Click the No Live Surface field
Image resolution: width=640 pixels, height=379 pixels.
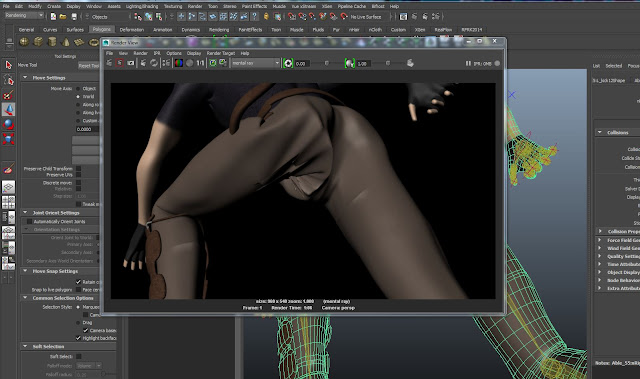[369, 17]
